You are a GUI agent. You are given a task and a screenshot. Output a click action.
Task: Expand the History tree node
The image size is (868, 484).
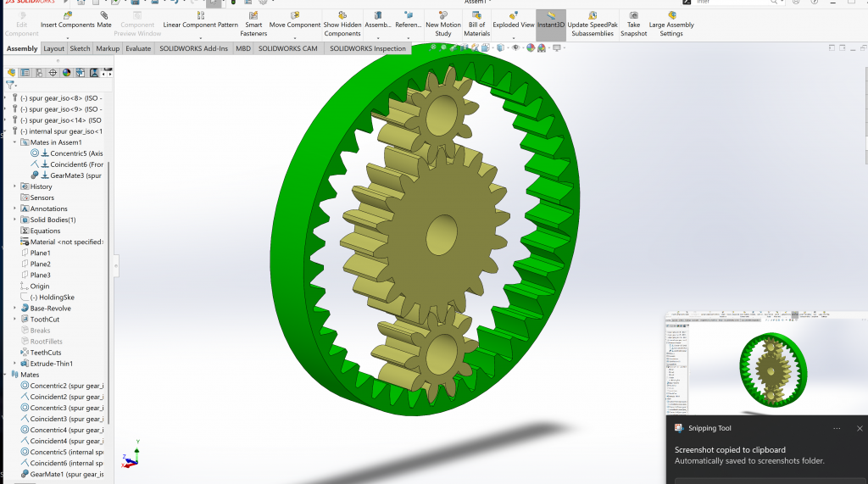(x=14, y=186)
